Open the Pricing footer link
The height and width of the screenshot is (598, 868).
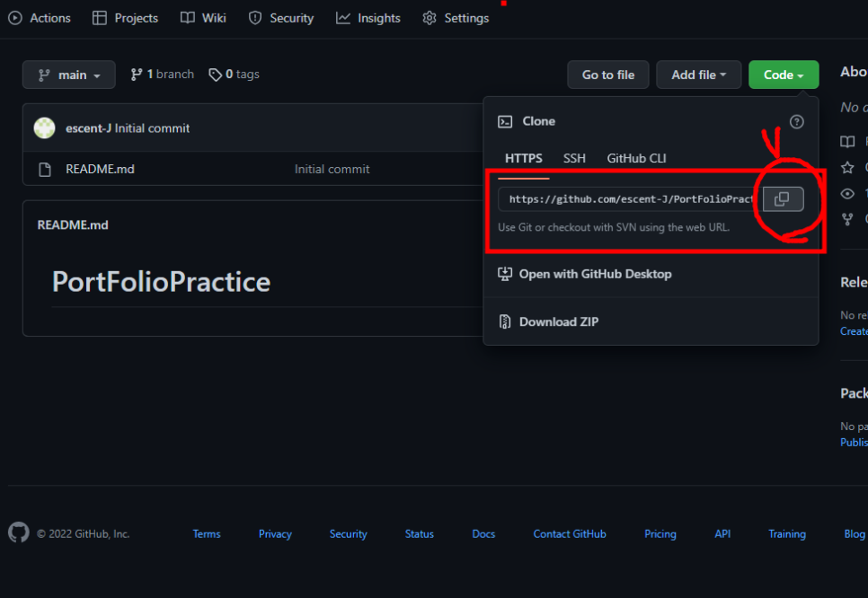tap(660, 534)
